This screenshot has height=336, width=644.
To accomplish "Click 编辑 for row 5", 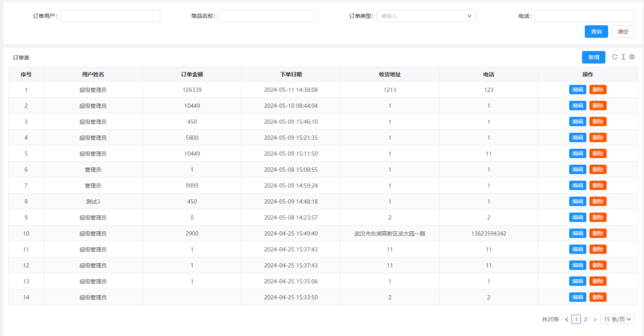I will (578, 153).
